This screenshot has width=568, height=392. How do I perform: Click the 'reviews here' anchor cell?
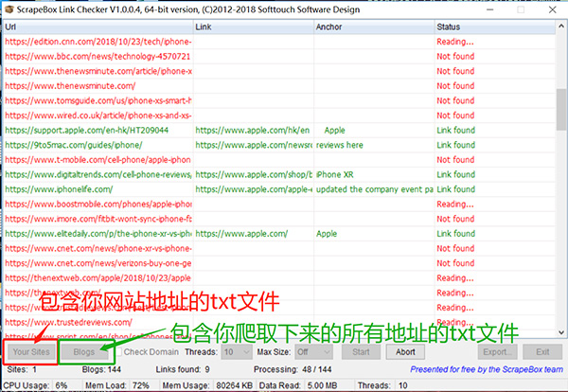point(374,145)
